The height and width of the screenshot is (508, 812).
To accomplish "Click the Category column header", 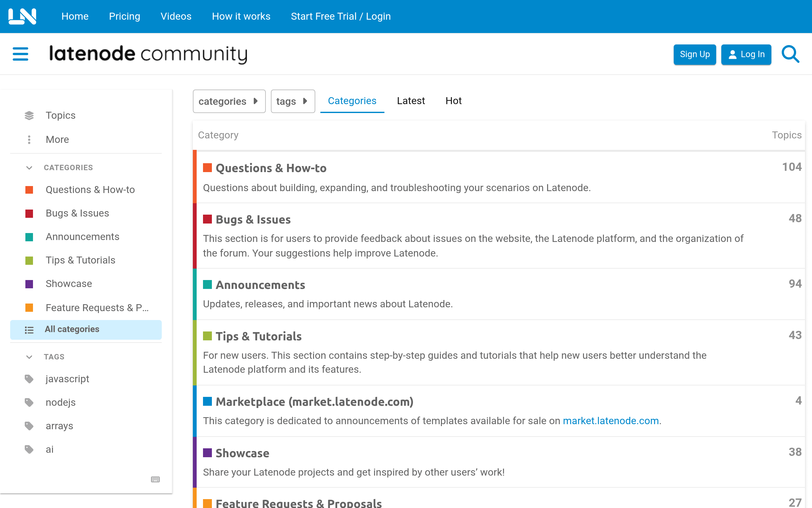I will (x=218, y=135).
